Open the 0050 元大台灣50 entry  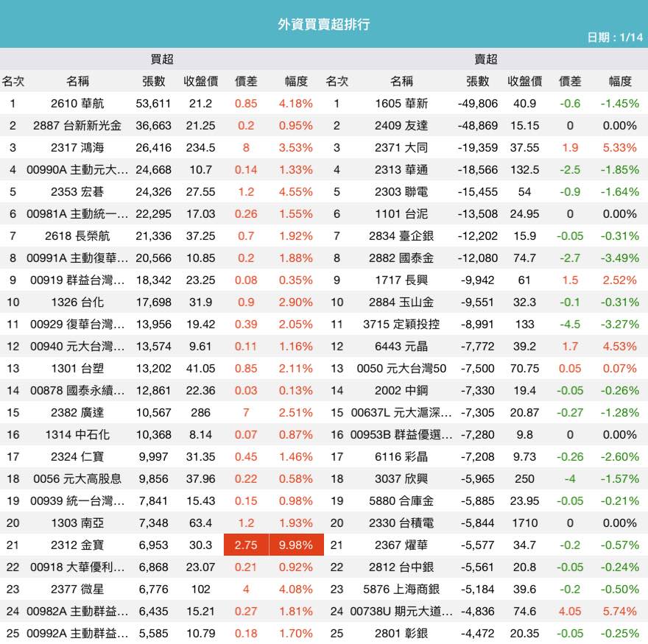pyautogui.click(x=401, y=369)
